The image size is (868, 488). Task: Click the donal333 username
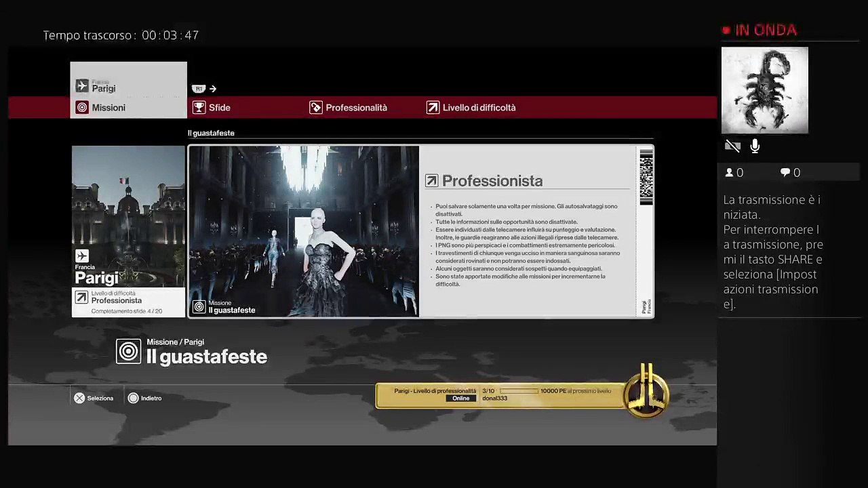point(494,399)
